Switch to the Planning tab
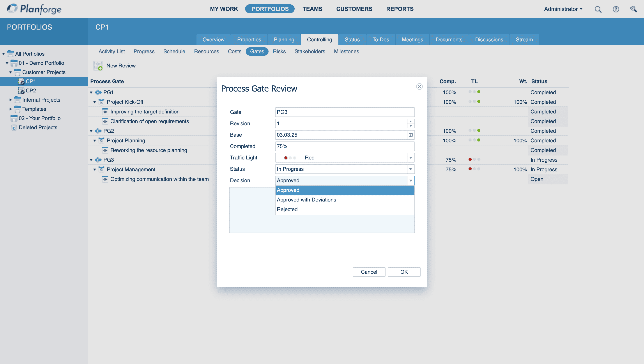This screenshot has width=644, height=364. pos(284,40)
